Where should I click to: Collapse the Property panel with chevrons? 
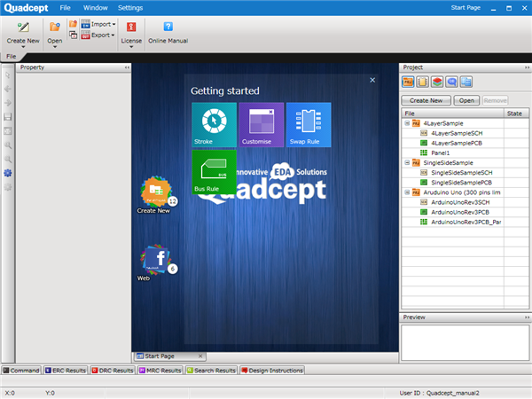[127, 67]
